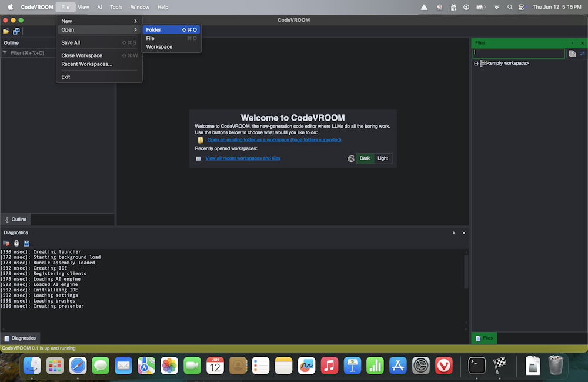
Task: Choose Workspace in Open submenu
Action: tap(171, 47)
